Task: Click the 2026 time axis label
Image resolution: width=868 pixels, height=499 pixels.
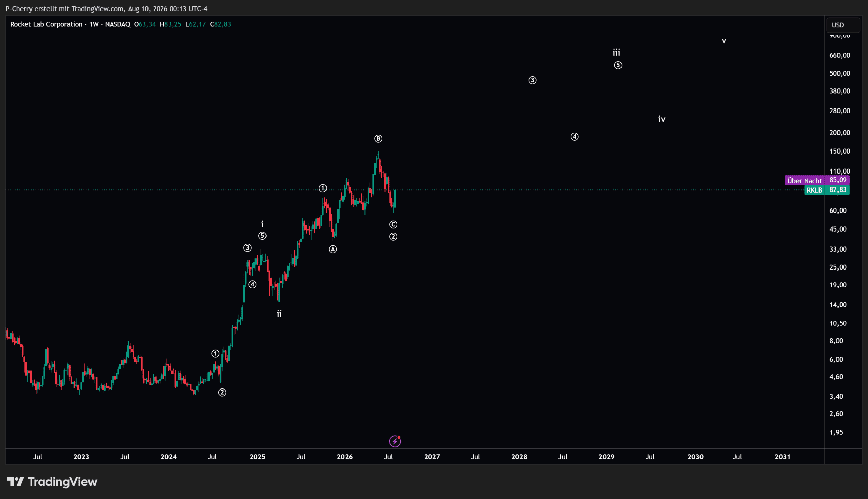Action: (345, 457)
